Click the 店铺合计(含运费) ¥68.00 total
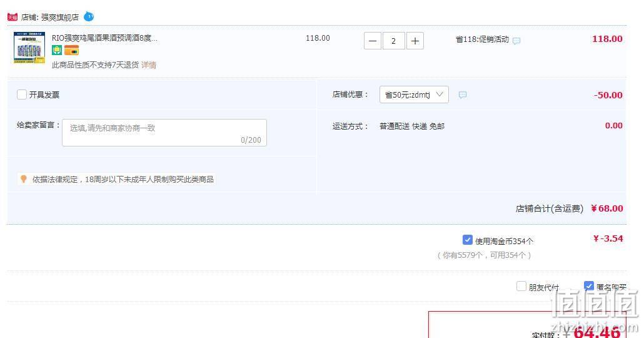This screenshot has width=644, height=338. (x=569, y=208)
